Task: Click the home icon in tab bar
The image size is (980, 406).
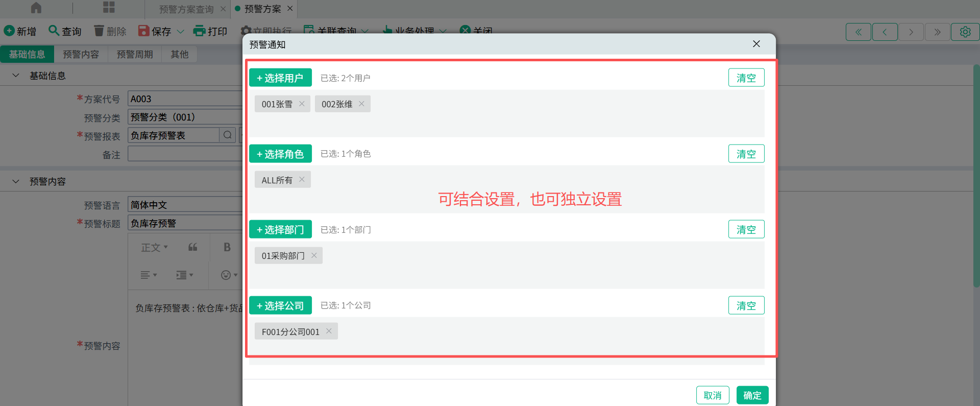Action: coord(36,8)
